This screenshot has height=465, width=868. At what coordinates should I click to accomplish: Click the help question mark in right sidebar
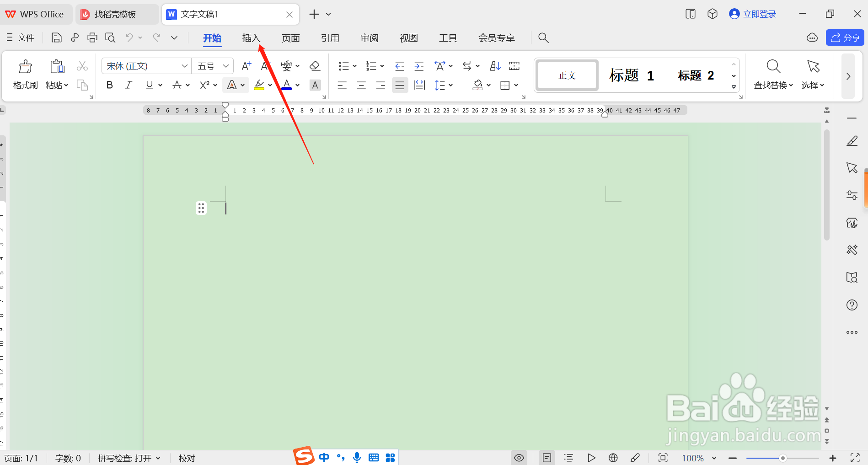tap(852, 305)
